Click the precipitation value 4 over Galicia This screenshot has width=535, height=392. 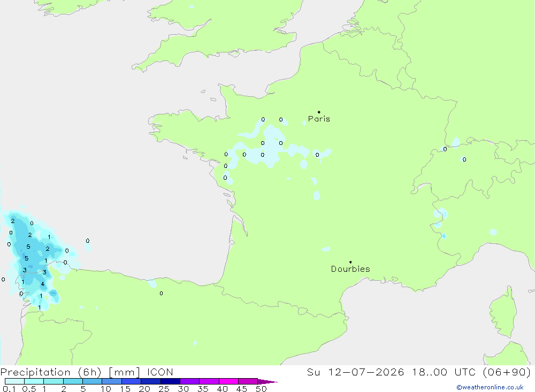(43, 284)
